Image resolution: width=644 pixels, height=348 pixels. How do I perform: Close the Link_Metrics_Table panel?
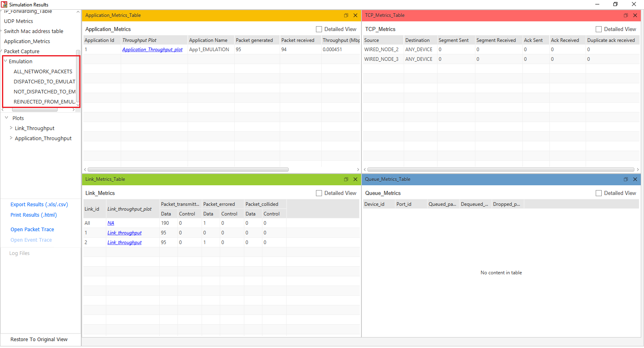[355, 179]
